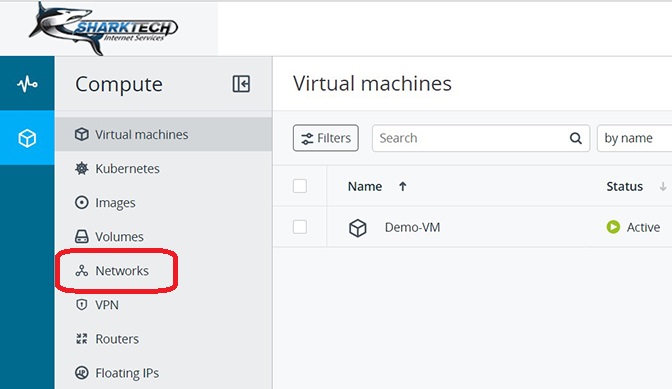Click the Name column ascending sort arrow
The width and height of the screenshot is (672, 389).
[x=402, y=186]
